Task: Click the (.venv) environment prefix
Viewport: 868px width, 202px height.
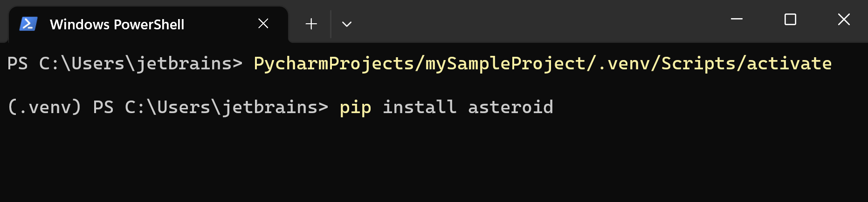Action: coord(45,107)
